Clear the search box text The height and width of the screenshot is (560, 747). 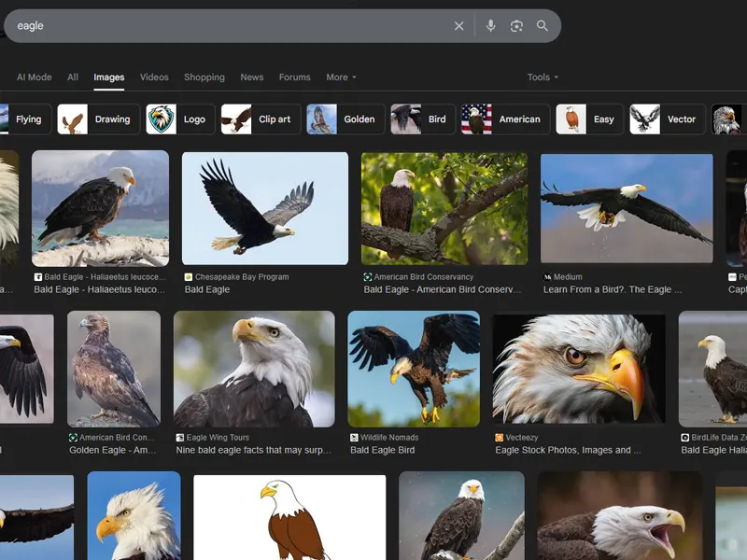tap(458, 26)
